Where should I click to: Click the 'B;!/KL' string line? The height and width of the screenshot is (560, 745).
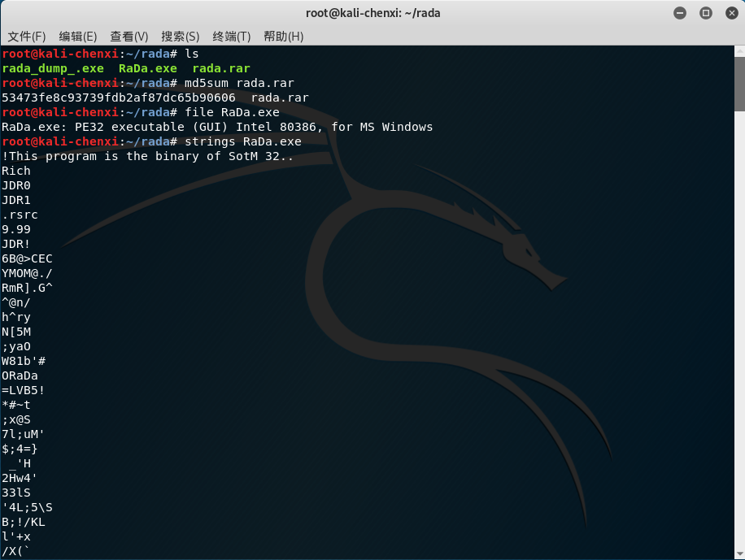[24, 523]
